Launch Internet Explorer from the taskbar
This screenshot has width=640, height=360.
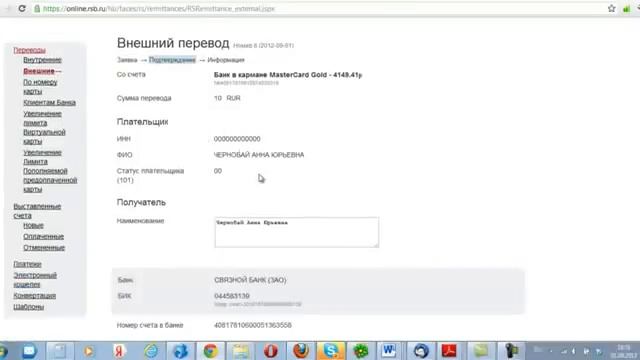(x=151, y=351)
